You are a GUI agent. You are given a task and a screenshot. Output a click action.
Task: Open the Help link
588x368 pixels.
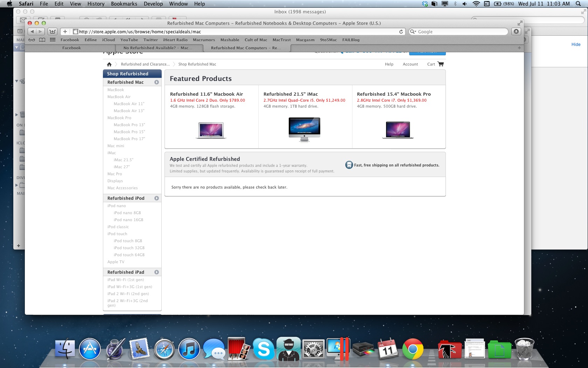tap(389, 64)
